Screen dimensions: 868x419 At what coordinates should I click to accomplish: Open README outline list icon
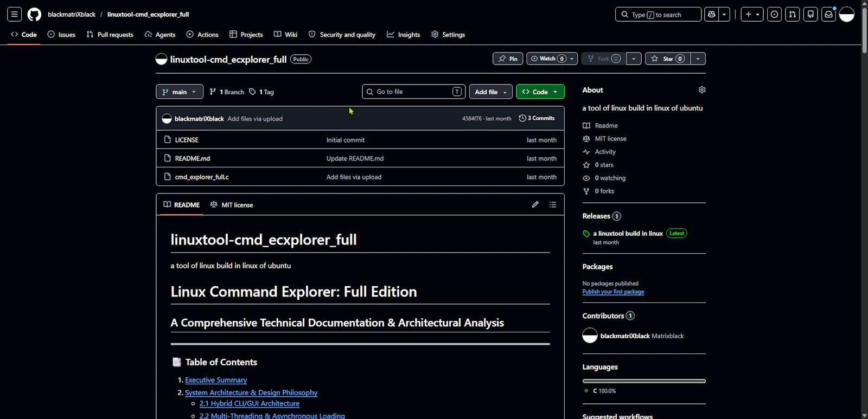(553, 204)
